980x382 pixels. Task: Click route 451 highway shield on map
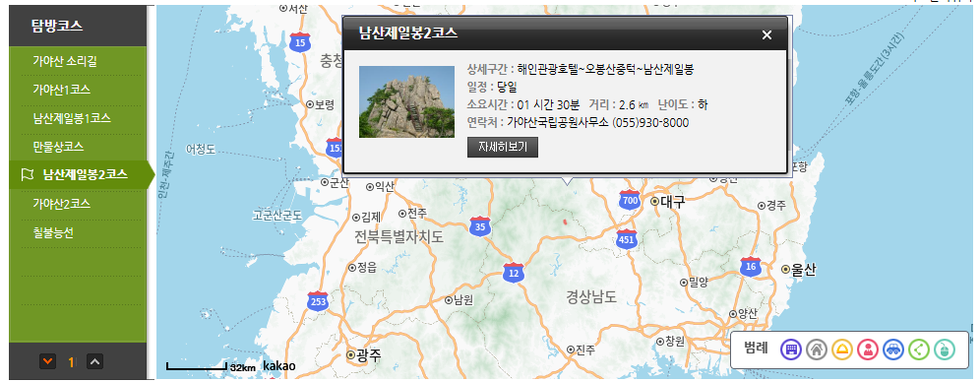tap(626, 238)
